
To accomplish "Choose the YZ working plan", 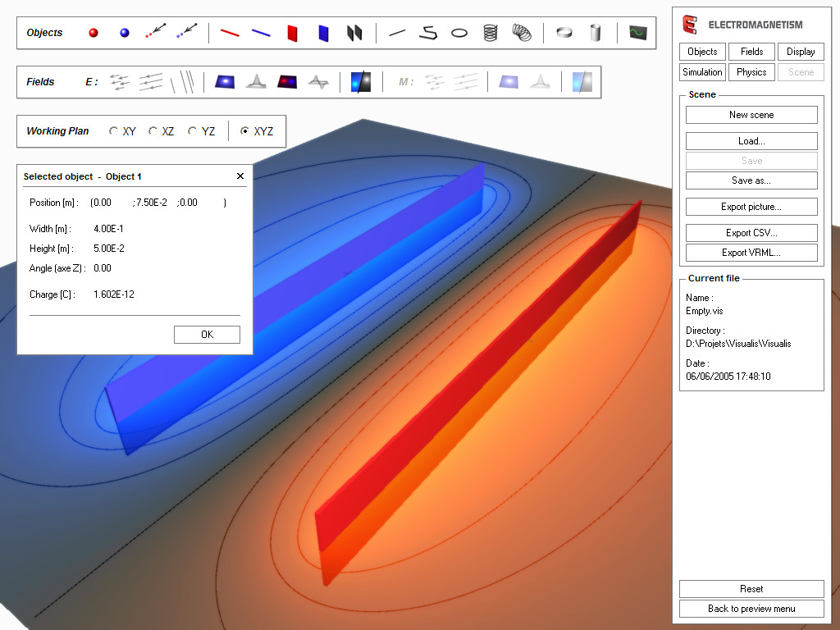I will click(192, 130).
